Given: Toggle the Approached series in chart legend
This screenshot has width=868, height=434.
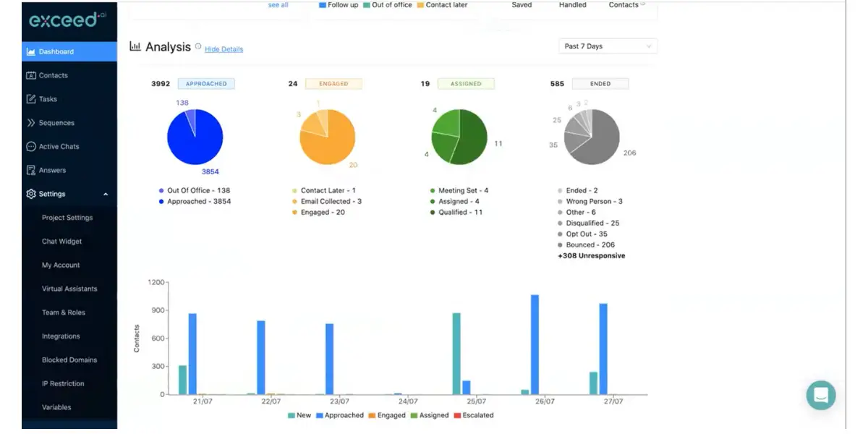Looking at the screenshot, I should point(339,415).
